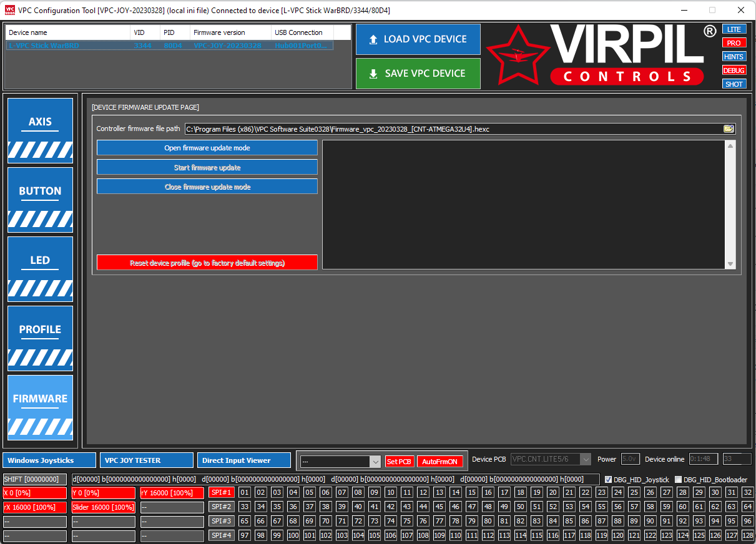Viewport: 756px width, 544px height.
Task: Click the rX 16000 [100%] axis bar
Action: 35,507
